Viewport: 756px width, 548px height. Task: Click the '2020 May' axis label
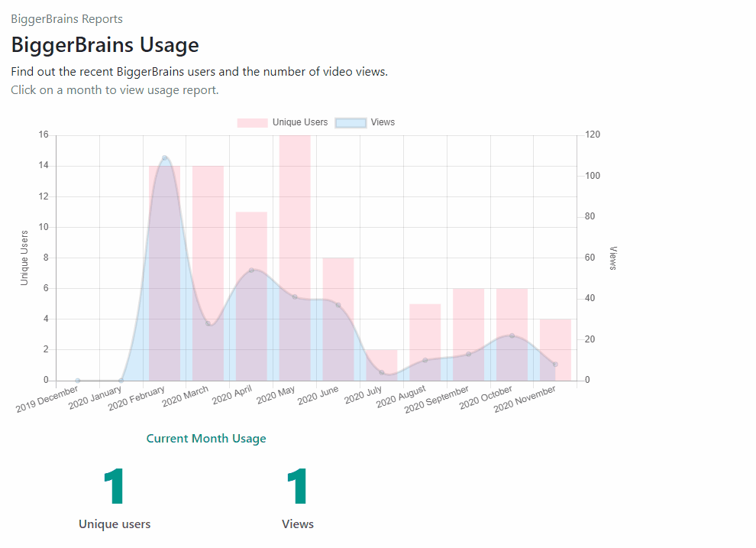(x=276, y=394)
